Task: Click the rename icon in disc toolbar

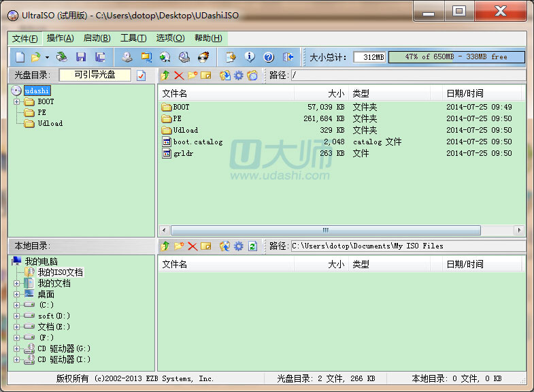Action: point(206,76)
